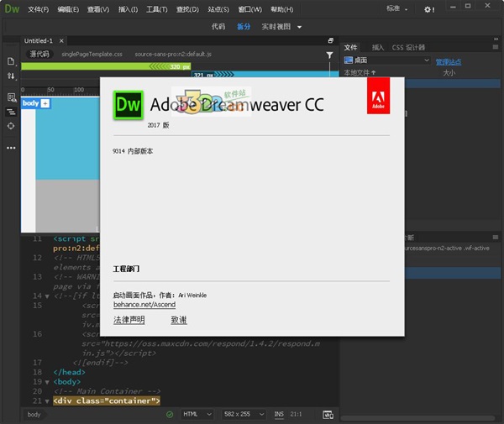This screenshot has width=504, height=424.
Task: Switch to the 代码 code view
Action: (x=218, y=27)
